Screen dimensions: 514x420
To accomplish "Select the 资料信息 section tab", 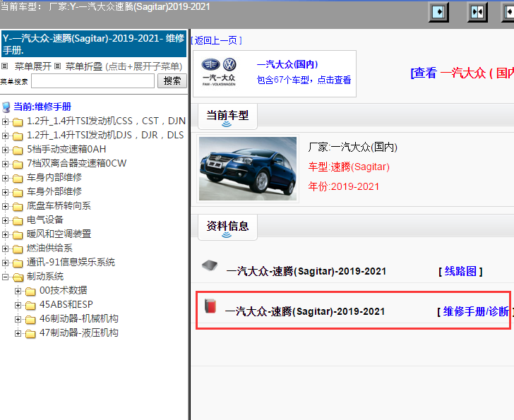I will click(227, 227).
